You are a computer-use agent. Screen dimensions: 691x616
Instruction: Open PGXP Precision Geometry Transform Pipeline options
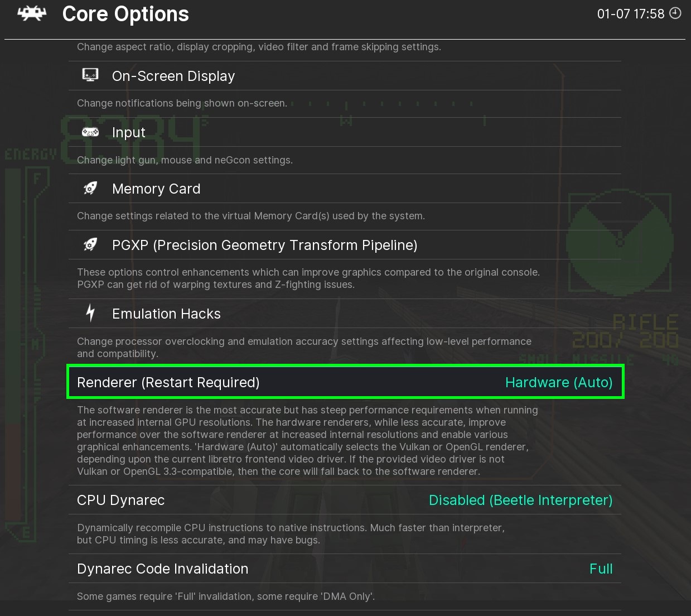click(264, 245)
